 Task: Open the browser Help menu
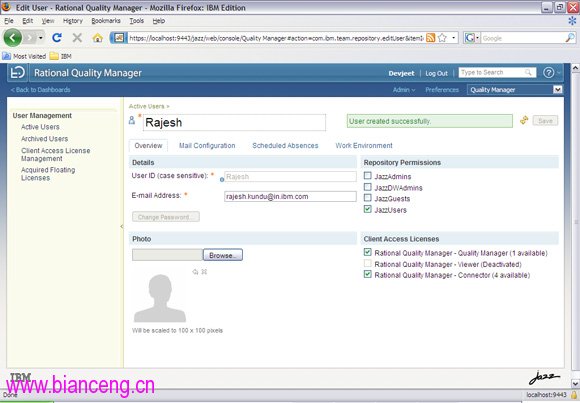point(159,21)
